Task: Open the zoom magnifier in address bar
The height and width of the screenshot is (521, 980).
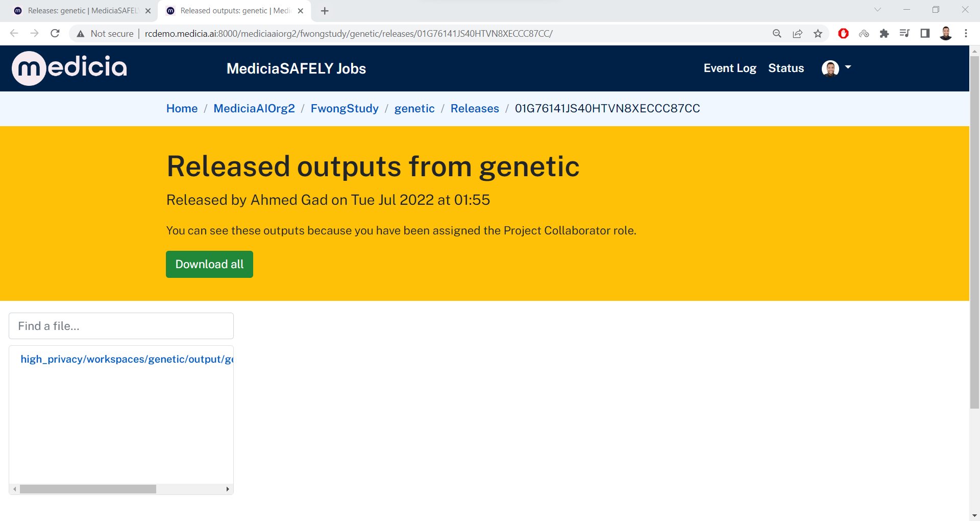Action: pyautogui.click(x=777, y=34)
